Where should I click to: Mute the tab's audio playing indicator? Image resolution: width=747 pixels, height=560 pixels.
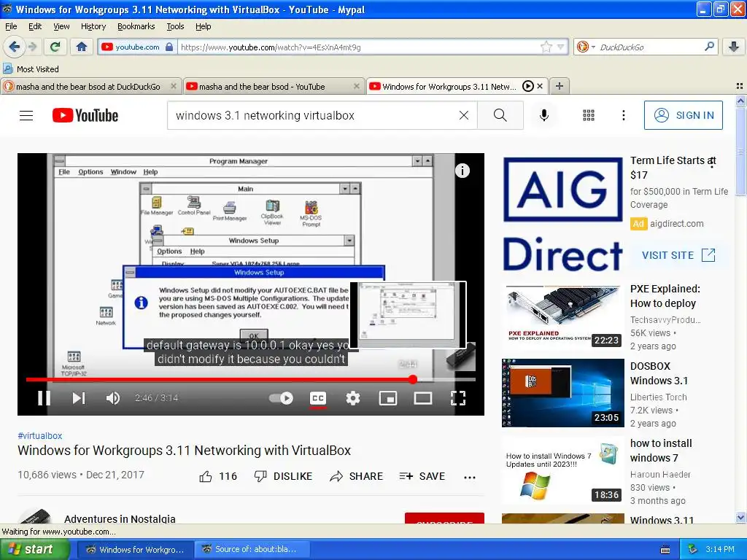pyautogui.click(x=528, y=86)
